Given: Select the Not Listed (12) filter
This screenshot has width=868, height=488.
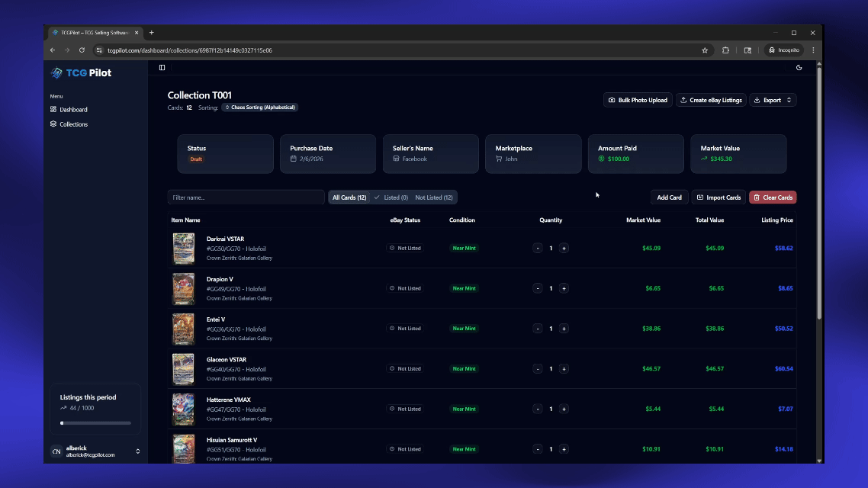Looking at the screenshot, I should [x=434, y=197].
